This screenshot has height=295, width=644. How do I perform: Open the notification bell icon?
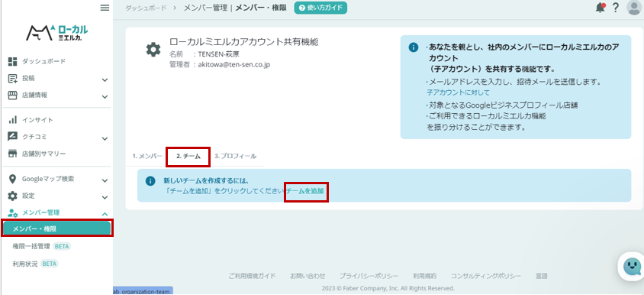(601, 8)
